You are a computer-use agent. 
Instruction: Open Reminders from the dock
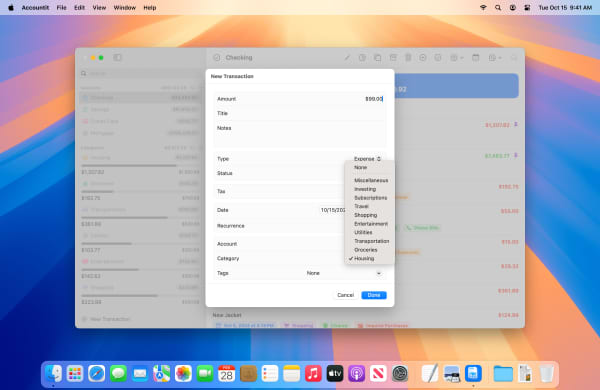[x=270, y=374]
